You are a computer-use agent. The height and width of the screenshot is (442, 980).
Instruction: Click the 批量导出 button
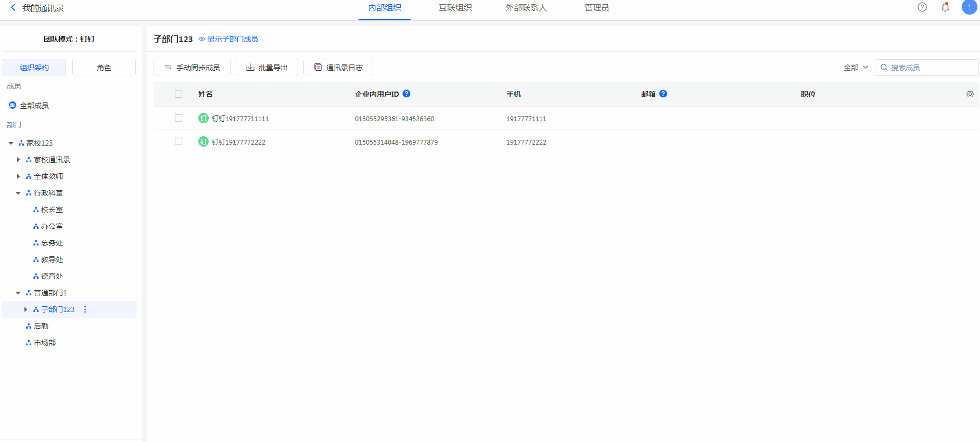coord(267,68)
